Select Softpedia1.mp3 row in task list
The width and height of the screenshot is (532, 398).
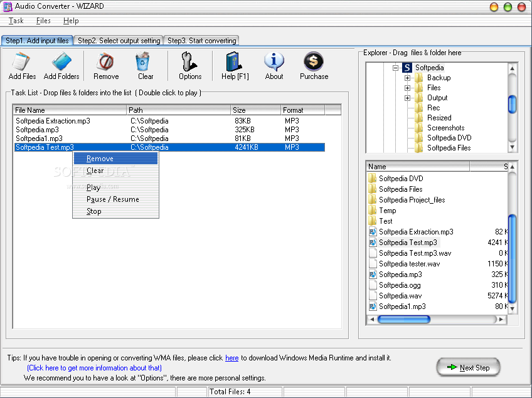(169, 139)
